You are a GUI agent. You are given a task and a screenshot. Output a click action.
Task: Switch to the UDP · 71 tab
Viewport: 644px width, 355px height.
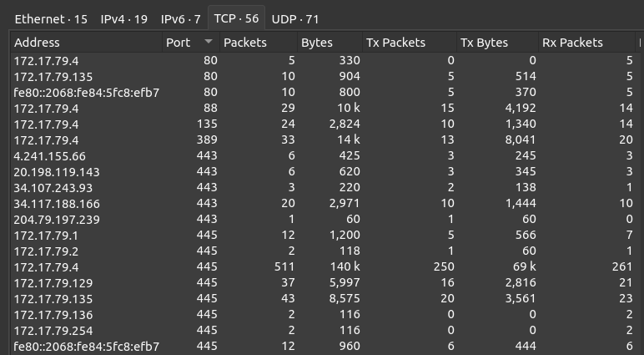(295, 18)
